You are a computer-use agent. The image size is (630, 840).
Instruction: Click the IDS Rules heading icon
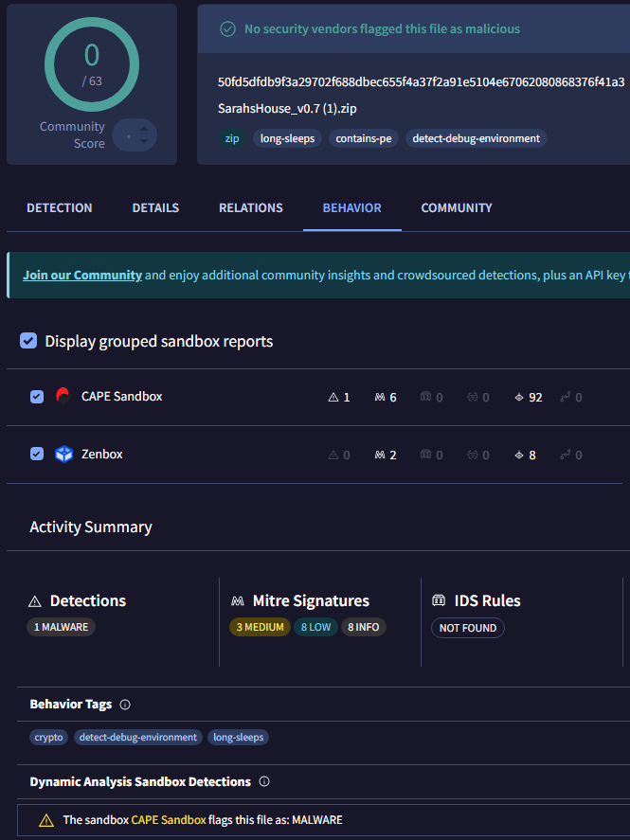point(439,601)
